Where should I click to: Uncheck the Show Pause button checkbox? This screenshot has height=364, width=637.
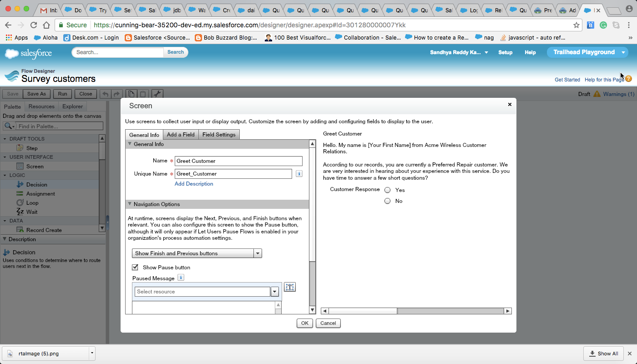point(135,267)
